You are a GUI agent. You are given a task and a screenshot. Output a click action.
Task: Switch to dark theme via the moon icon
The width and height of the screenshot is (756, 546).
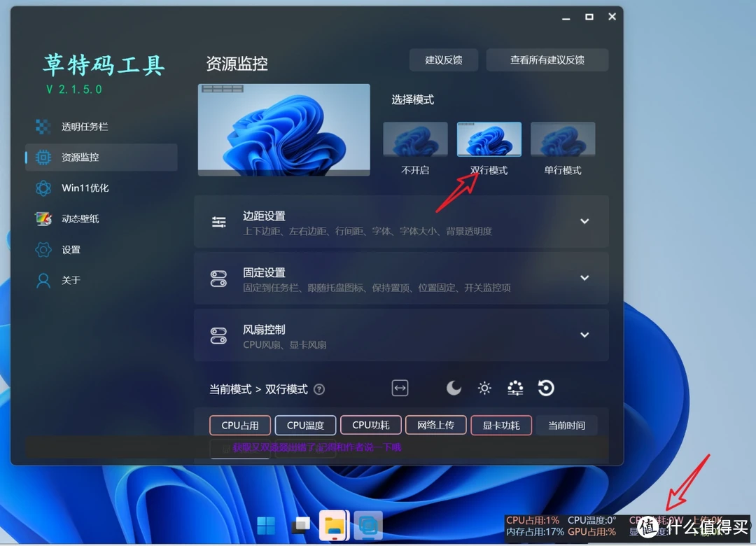click(454, 388)
